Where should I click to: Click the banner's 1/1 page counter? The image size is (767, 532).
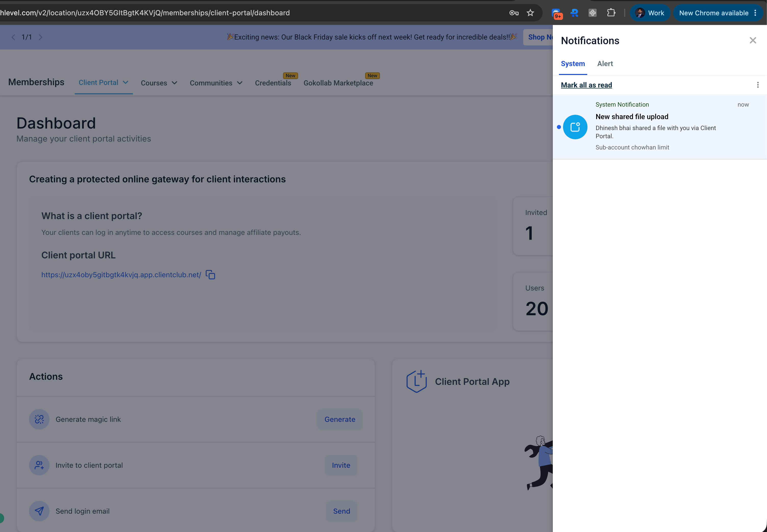[27, 37]
